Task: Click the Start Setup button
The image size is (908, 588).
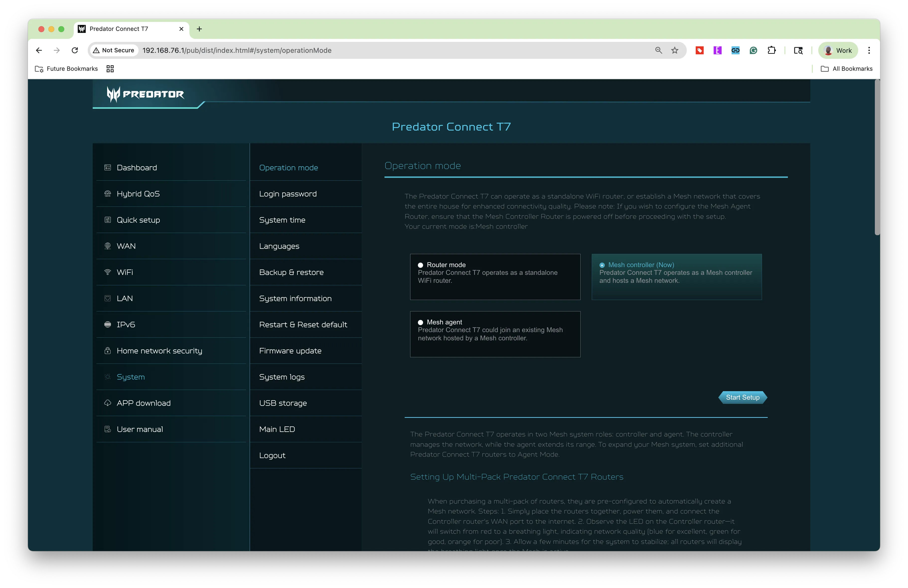Action: coord(743,397)
